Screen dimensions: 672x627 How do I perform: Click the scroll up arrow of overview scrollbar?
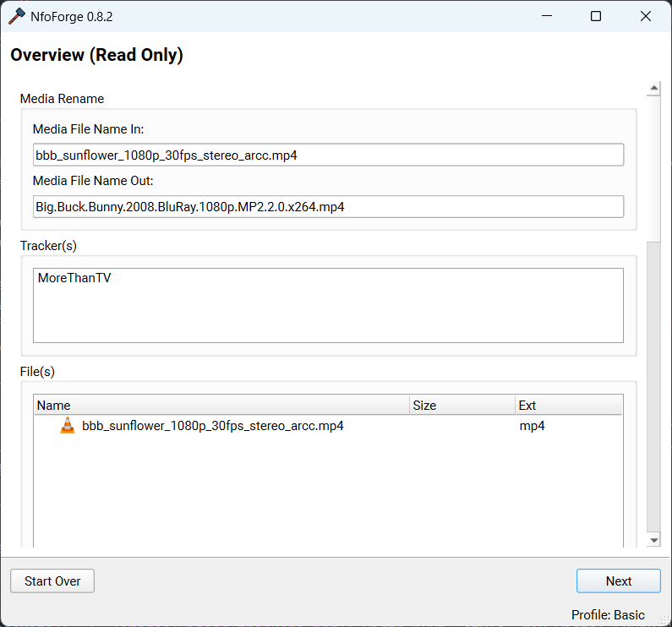tap(653, 88)
